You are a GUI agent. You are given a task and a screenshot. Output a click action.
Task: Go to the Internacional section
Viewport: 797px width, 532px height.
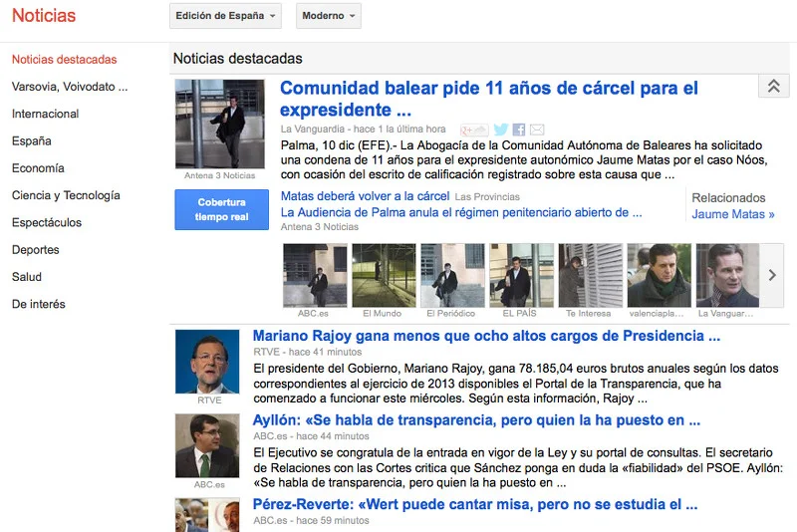click(x=45, y=114)
